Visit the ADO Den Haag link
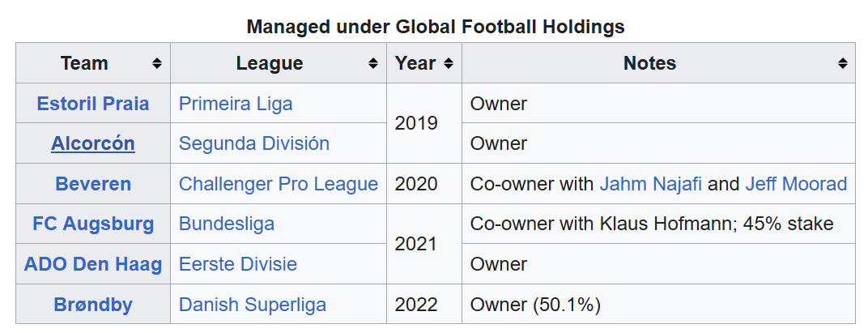This screenshot has width=868, height=333. point(93,264)
